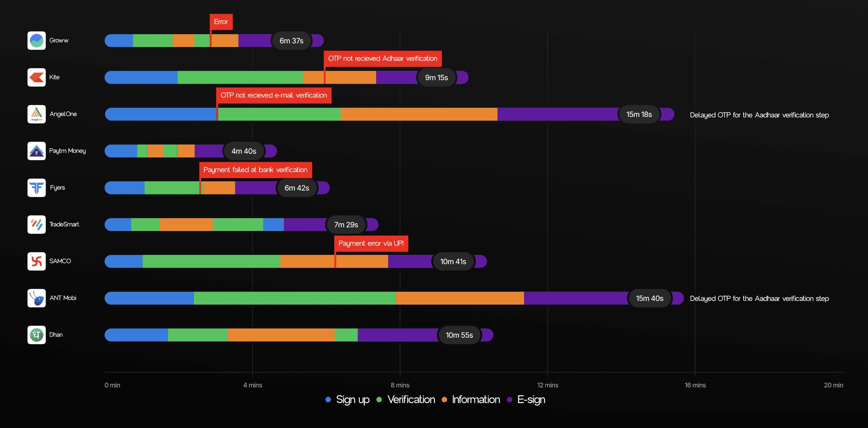Click Kite's green Verification bar segment

[240, 77]
